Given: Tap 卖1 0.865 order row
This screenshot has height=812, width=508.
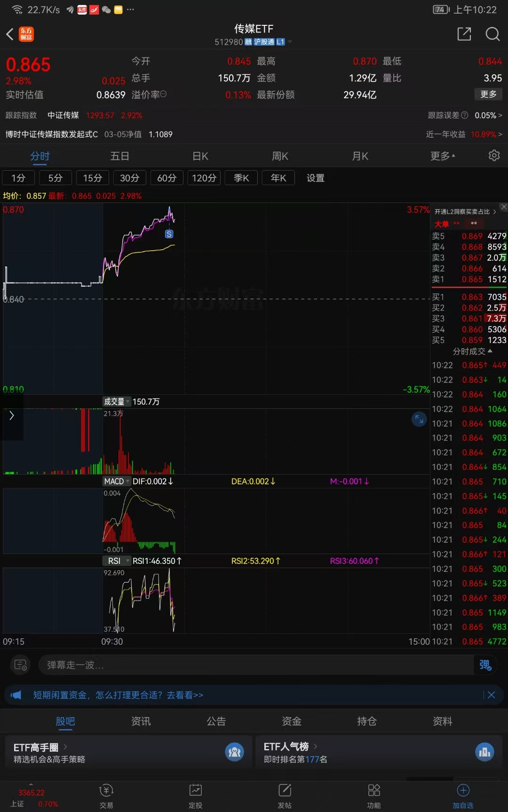Looking at the screenshot, I should tap(469, 279).
